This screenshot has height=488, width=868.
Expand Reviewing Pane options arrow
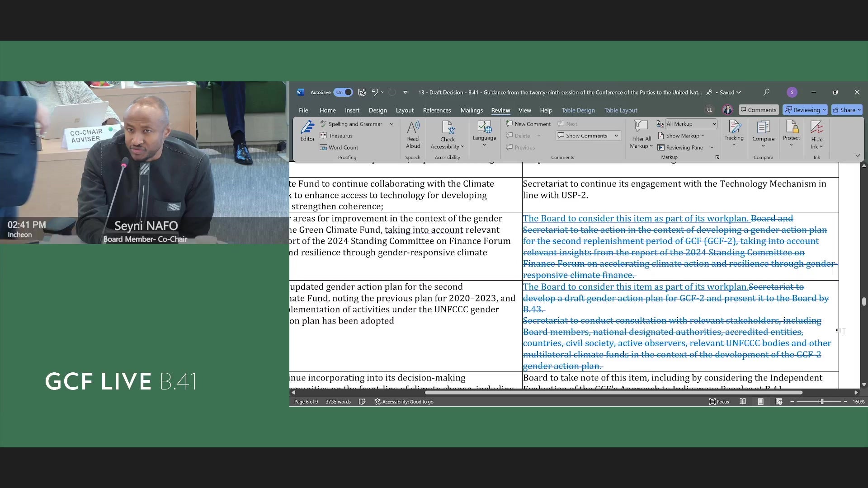point(712,147)
